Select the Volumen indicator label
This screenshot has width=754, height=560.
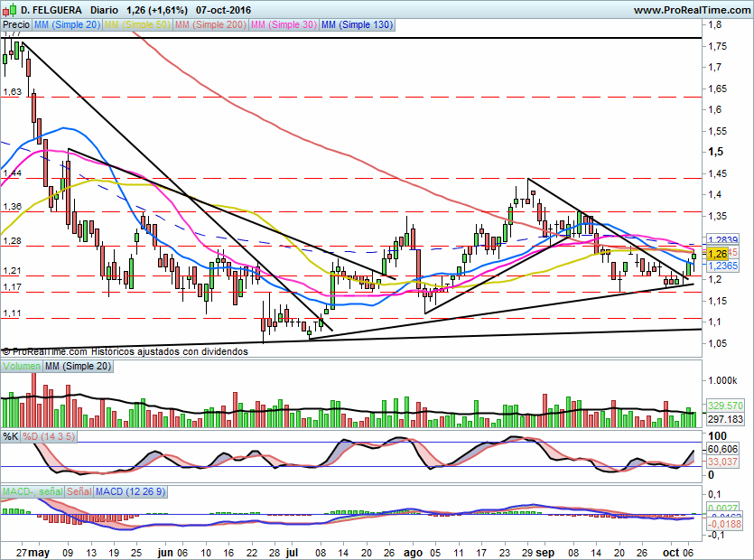click(x=22, y=366)
